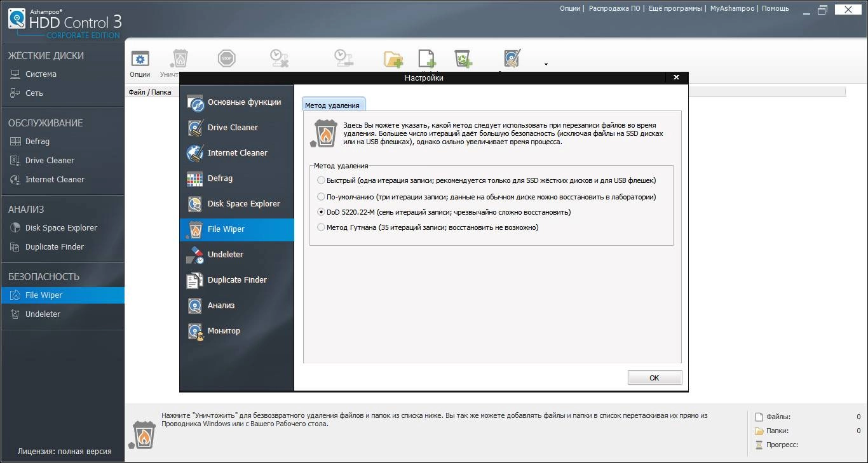Confirm settings with OK button
Image resolution: width=868 pixels, height=463 pixels.
tap(654, 378)
